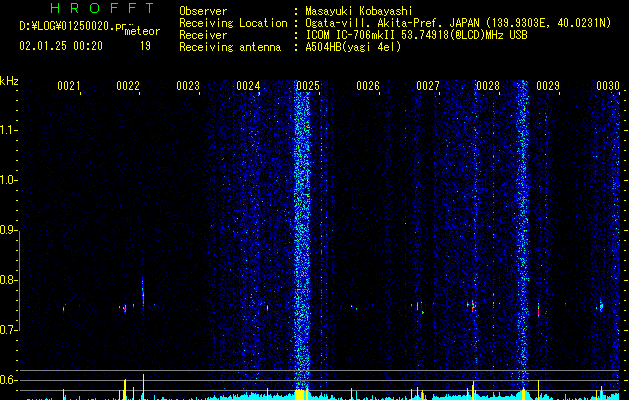Click the HROFFT title text
The width and height of the screenshot is (629, 400).
(102, 8)
